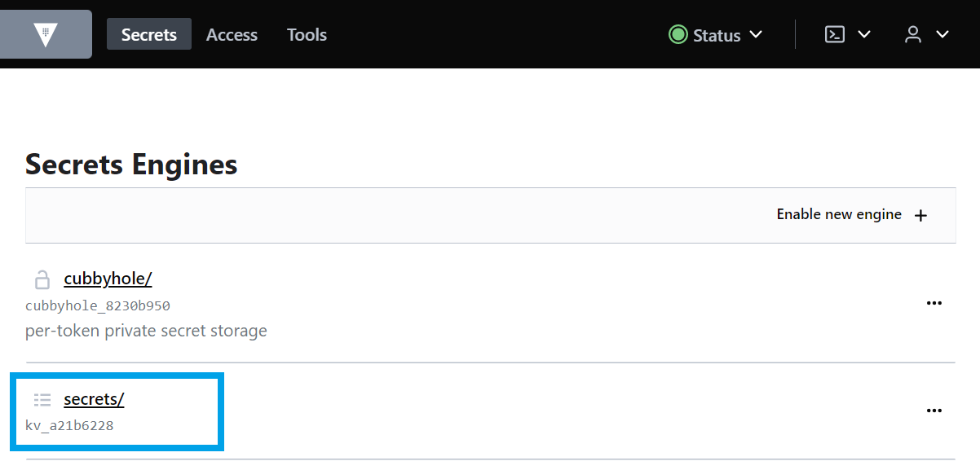Click the list icon next to secrets/
Image resolution: width=980 pixels, height=470 pixels.
(x=42, y=400)
